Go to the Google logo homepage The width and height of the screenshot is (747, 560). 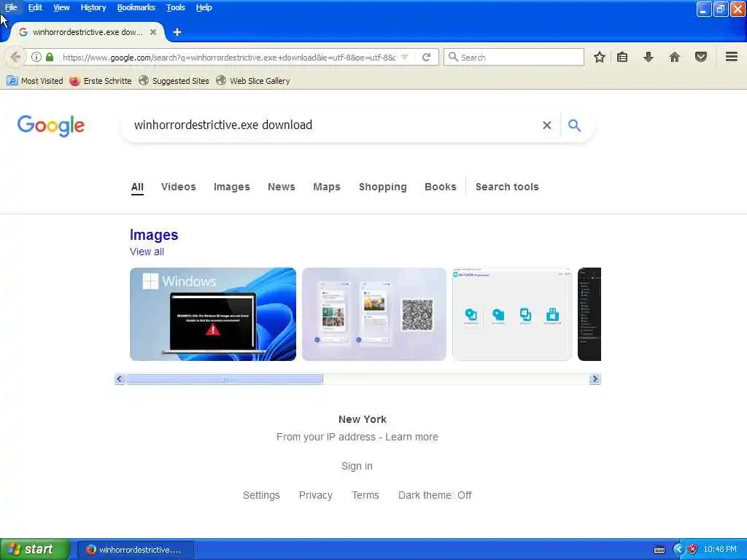coord(51,125)
